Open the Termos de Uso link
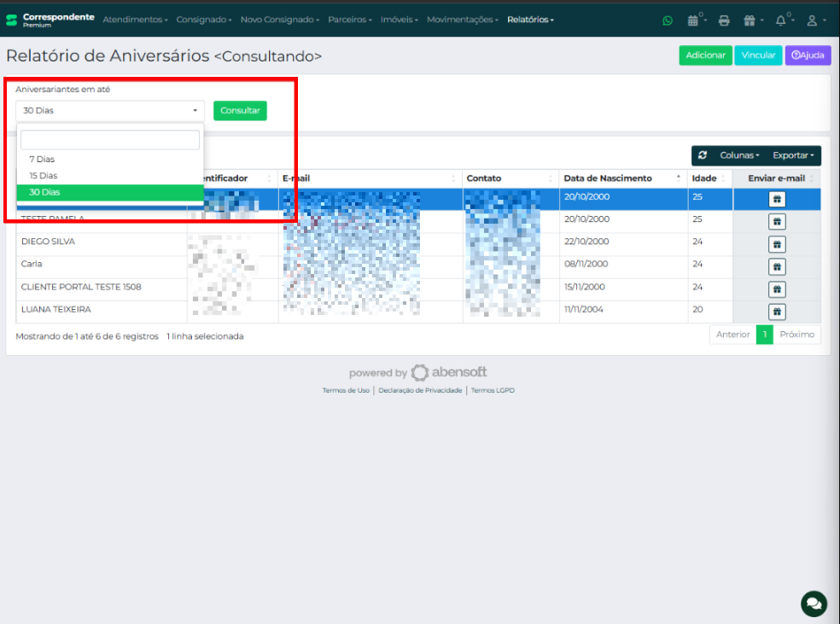 pyautogui.click(x=346, y=390)
